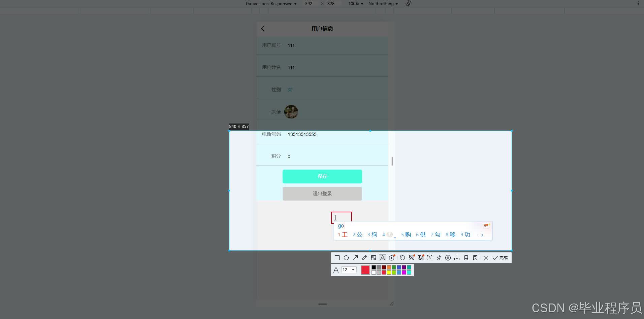Toggle the Text annotation tool
Viewport: 644px width, 319px height.
click(x=383, y=257)
